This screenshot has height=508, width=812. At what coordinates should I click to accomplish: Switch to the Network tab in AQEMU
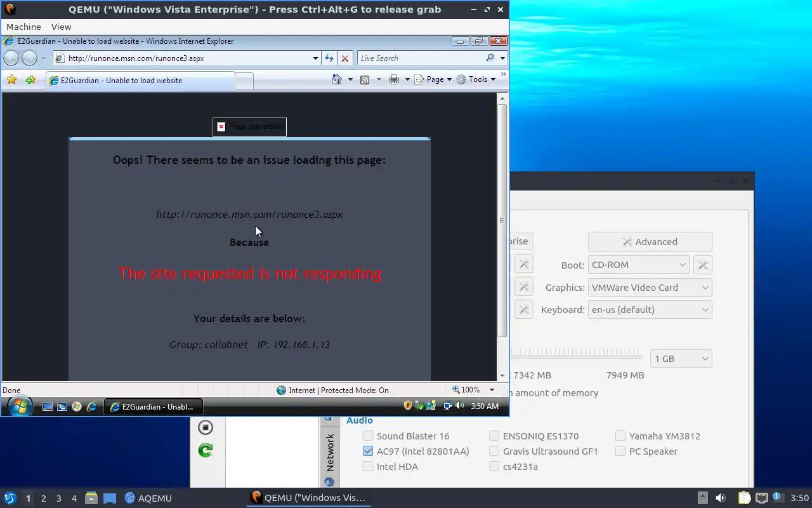coord(329,453)
